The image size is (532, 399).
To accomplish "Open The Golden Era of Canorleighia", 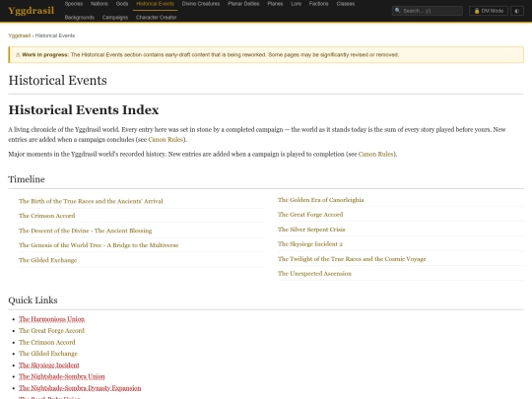I will tap(320, 200).
